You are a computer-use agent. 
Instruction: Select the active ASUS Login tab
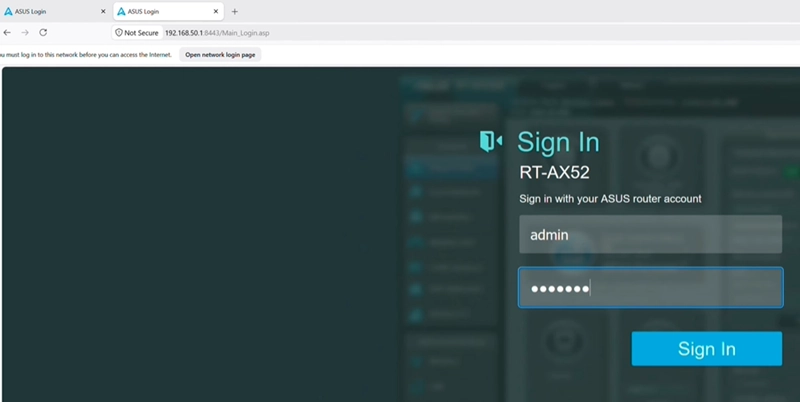(168, 11)
